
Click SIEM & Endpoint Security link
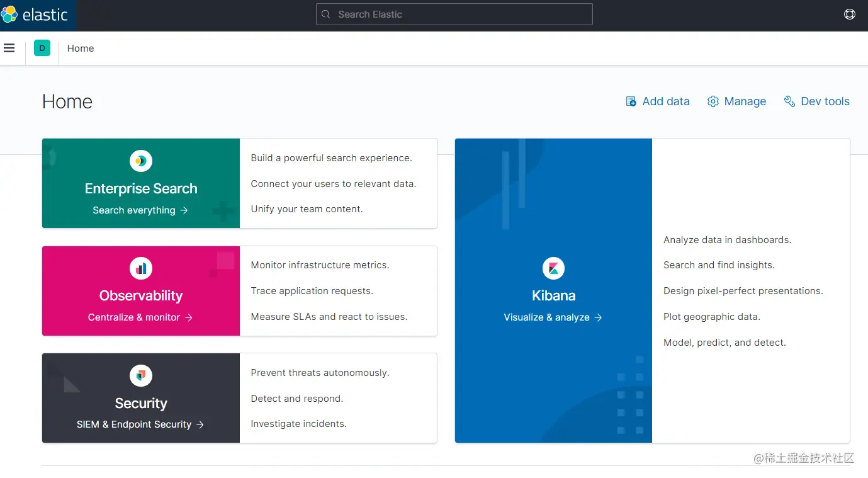[140, 424]
